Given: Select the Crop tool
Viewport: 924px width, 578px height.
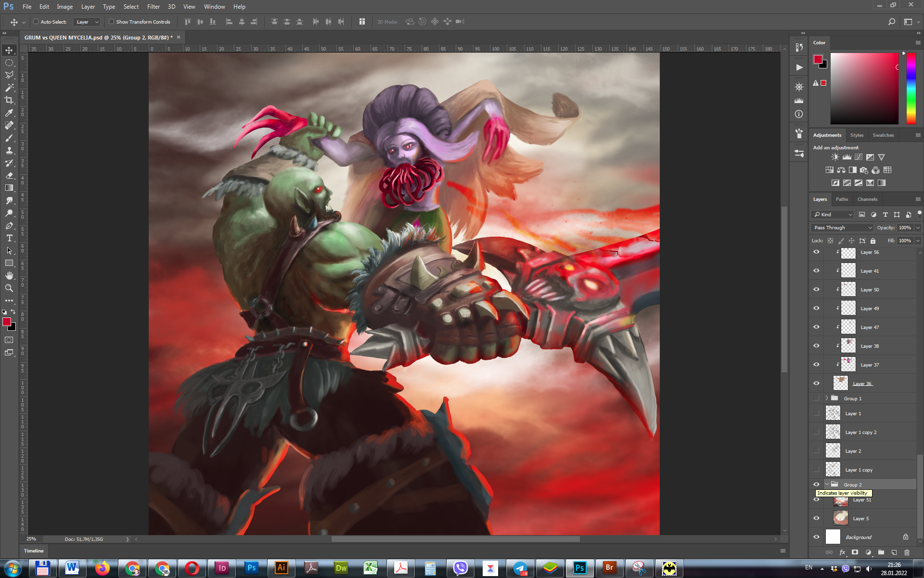Looking at the screenshot, I should (9, 100).
